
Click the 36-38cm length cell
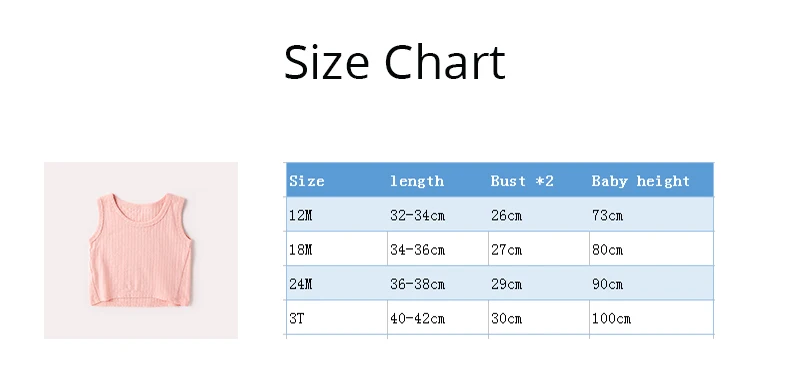tap(438, 283)
